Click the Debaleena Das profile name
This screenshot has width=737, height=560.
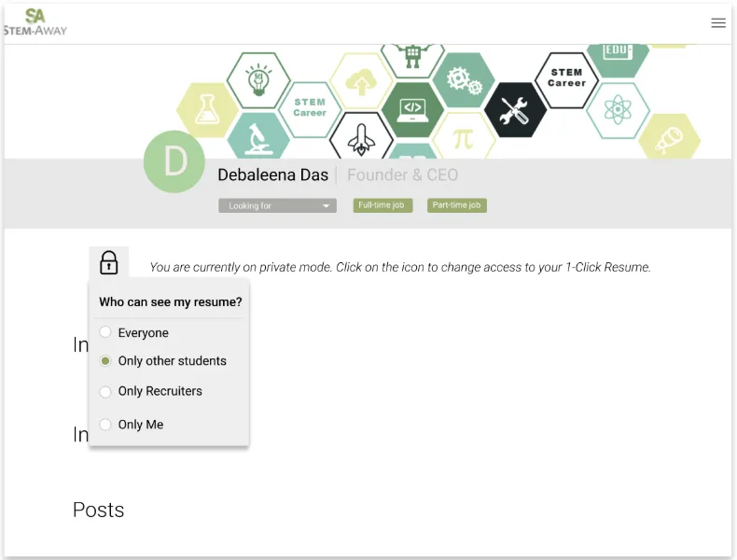coord(272,175)
